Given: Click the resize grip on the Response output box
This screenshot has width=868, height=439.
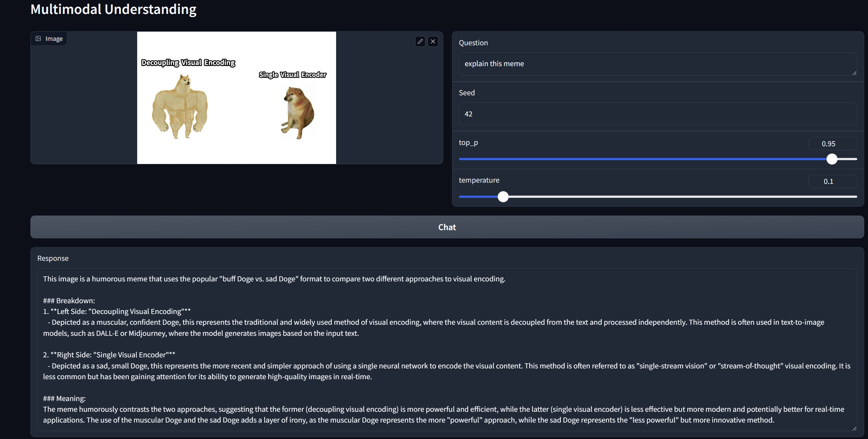Looking at the screenshot, I should click(854, 429).
